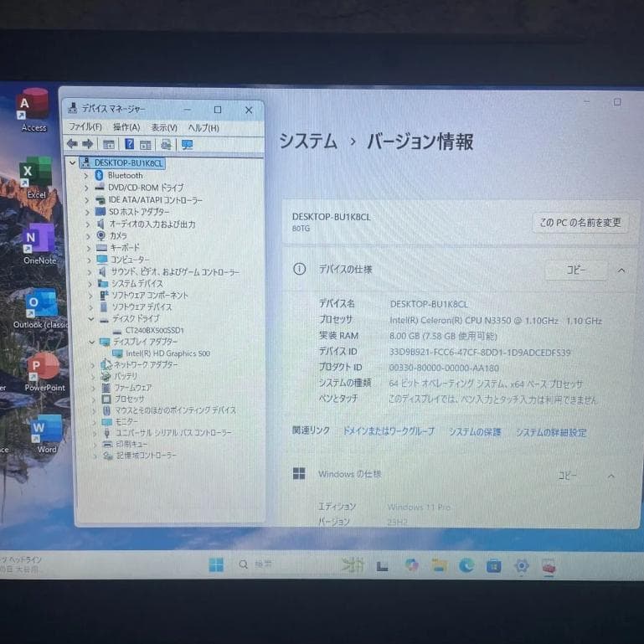Screen dimensions: 644x644
Task: Click システム in the settings breadcrumb
Action: [x=308, y=141]
